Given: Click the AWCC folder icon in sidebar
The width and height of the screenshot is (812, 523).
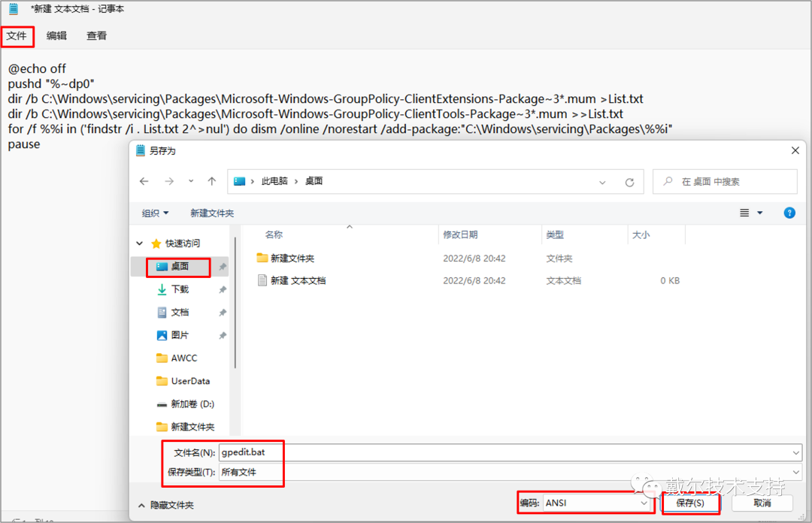Looking at the screenshot, I should pyautogui.click(x=162, y=358).
